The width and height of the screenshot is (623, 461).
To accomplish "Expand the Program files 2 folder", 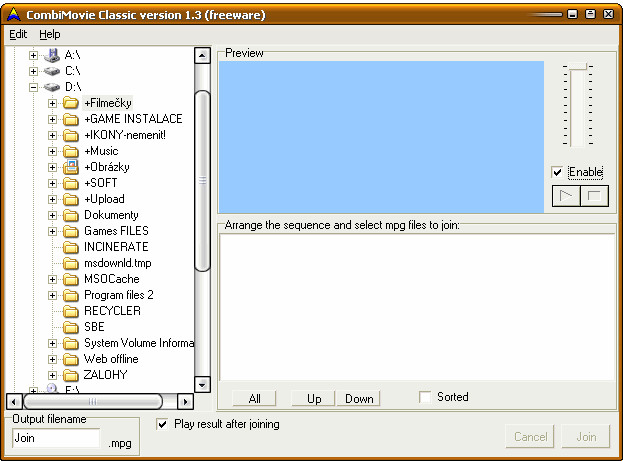I will [52, 295].
